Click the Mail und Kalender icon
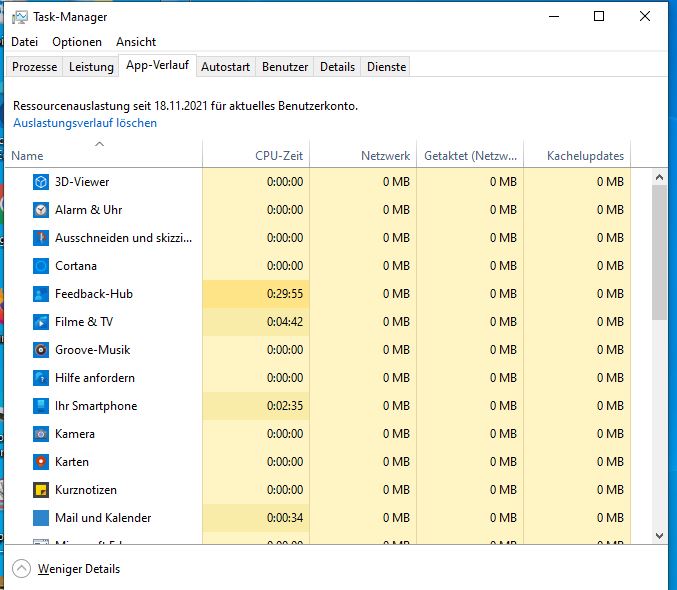 click(x=41, y=518)
